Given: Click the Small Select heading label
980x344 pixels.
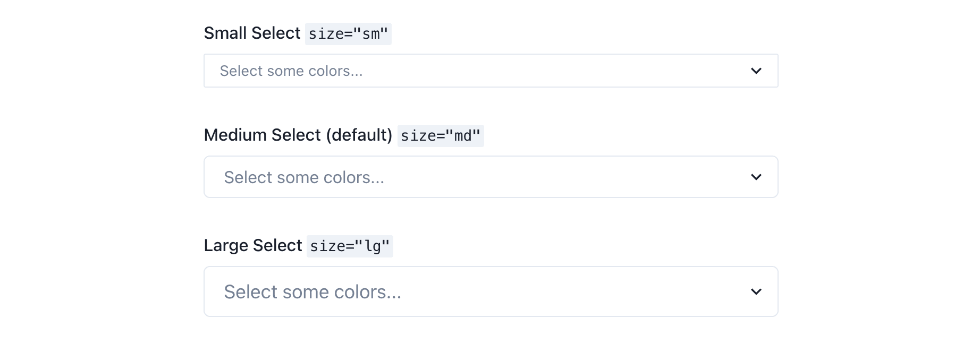Looking at the screenshot, I should (x=252, y=33).
